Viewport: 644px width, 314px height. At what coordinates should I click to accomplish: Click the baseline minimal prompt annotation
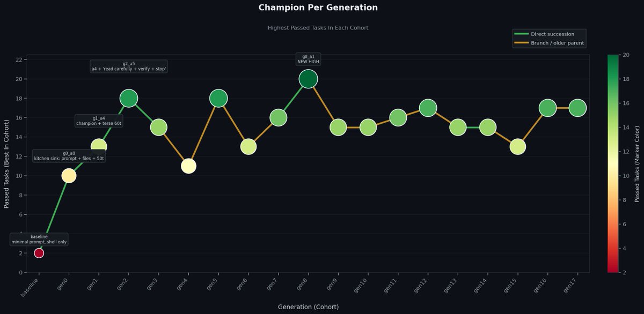tap(39, 239)
